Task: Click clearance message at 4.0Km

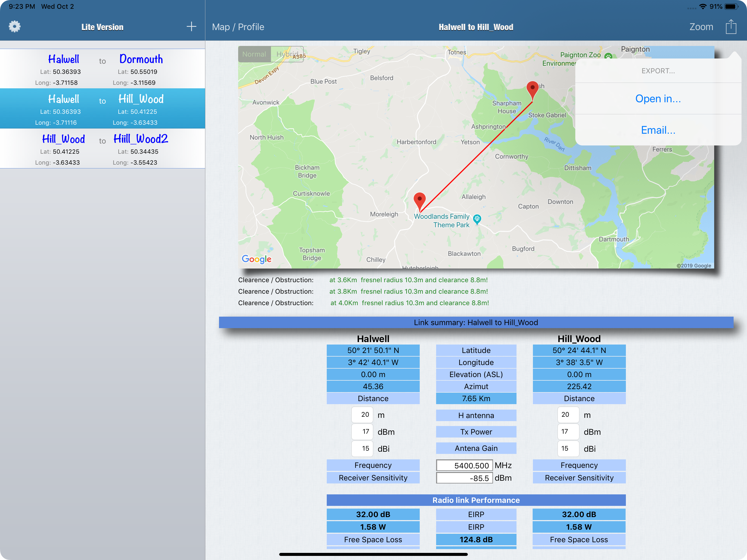Action: pos(410,303)
